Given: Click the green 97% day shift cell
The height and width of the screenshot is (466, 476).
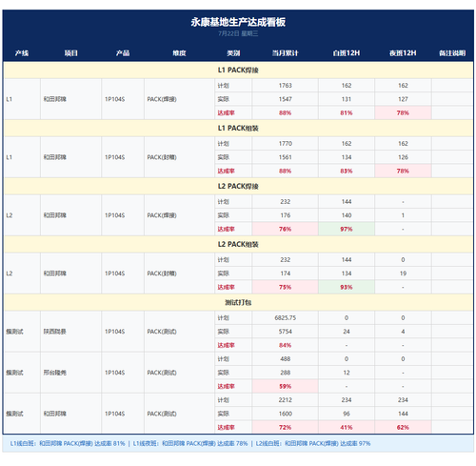Looking at the screenshot, I should pos(347,229).
